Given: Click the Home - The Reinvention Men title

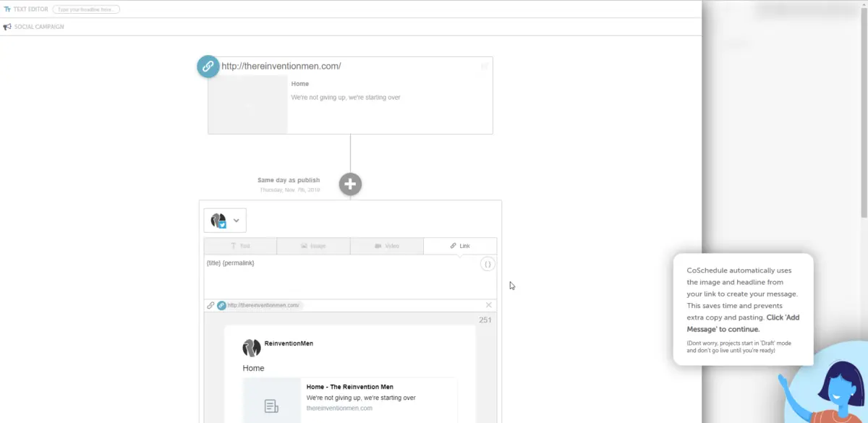Looking at the screenshot, I should pyautogui.click(x=349, y=387).
